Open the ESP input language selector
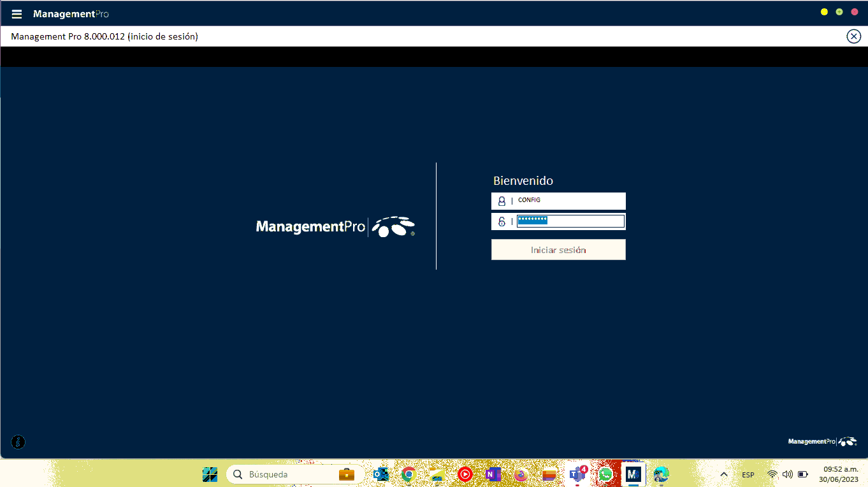Image resolution: width=868 pixels, height=487 pixels. coord(748,475)
